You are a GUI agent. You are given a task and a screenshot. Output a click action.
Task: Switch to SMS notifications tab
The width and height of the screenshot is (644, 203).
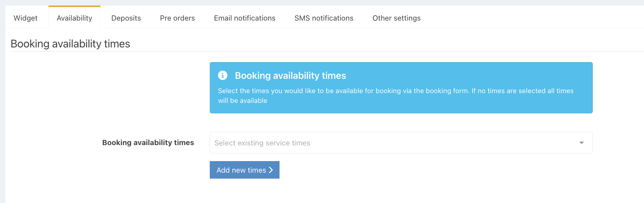(x=323, y=18)
